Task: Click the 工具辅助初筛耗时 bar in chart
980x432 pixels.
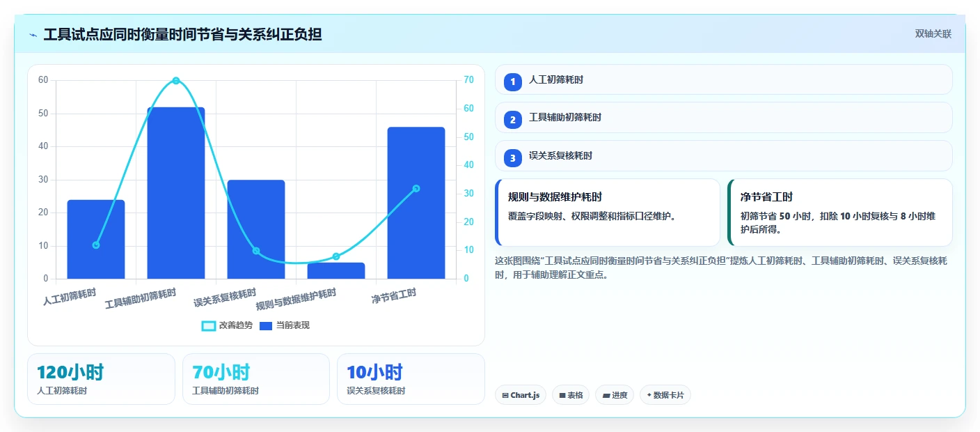Action: tap(176, 193)
